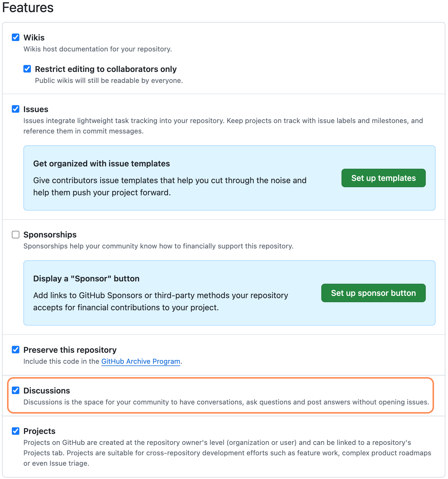
Task: Uncheck Preserve this repository checkbox
Action: pos(16,350)
